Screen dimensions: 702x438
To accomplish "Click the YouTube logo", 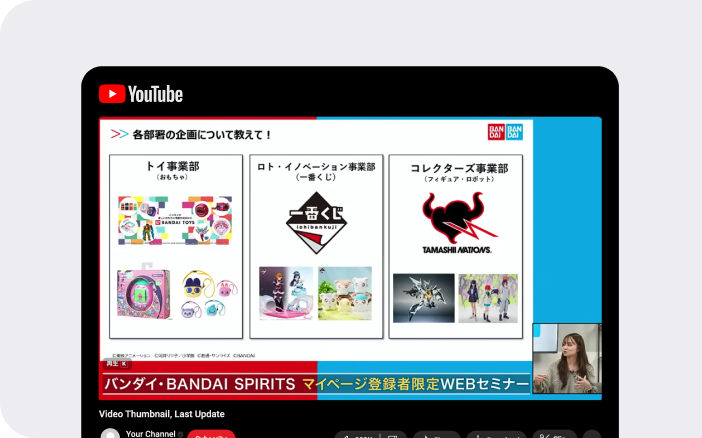I will coord(141,94).
